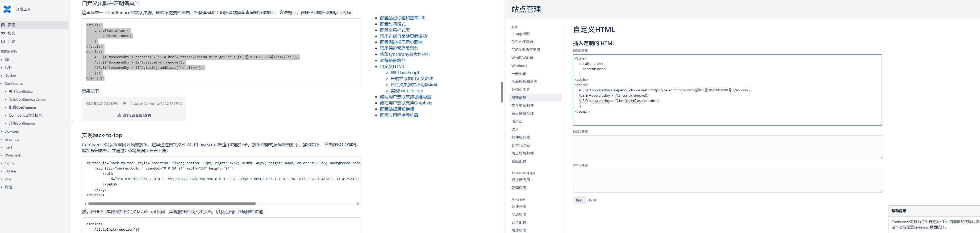Click the Confluence logo next to 开发工具

[7, 9]
